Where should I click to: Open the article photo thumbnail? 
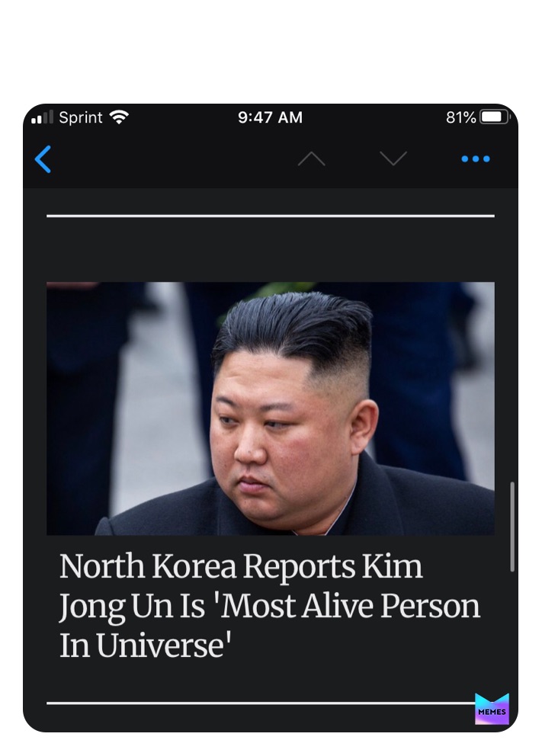pyautogui.click(x=271, y=408)
